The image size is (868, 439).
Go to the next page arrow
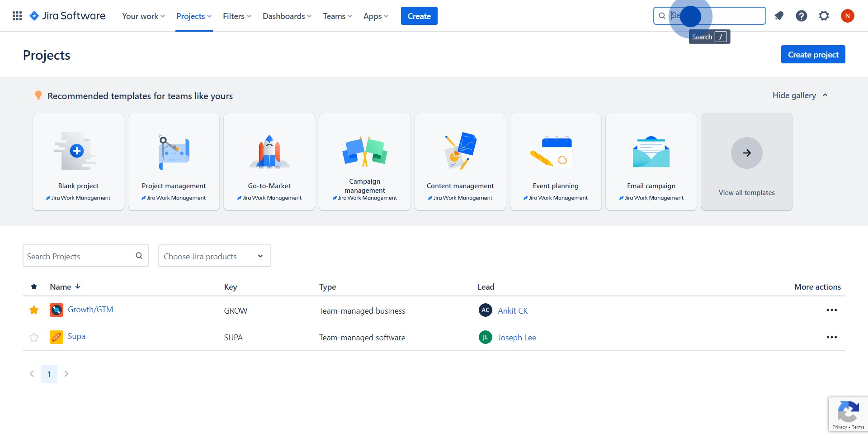66,374
